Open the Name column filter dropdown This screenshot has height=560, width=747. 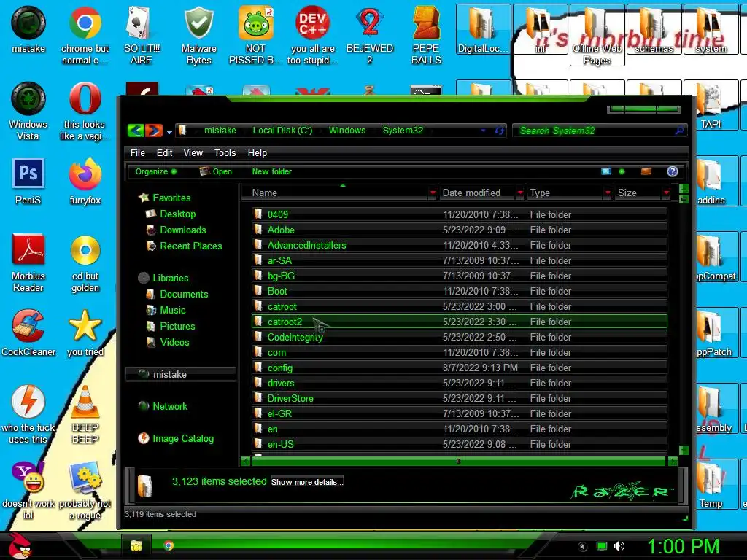(x=433, y=192)
